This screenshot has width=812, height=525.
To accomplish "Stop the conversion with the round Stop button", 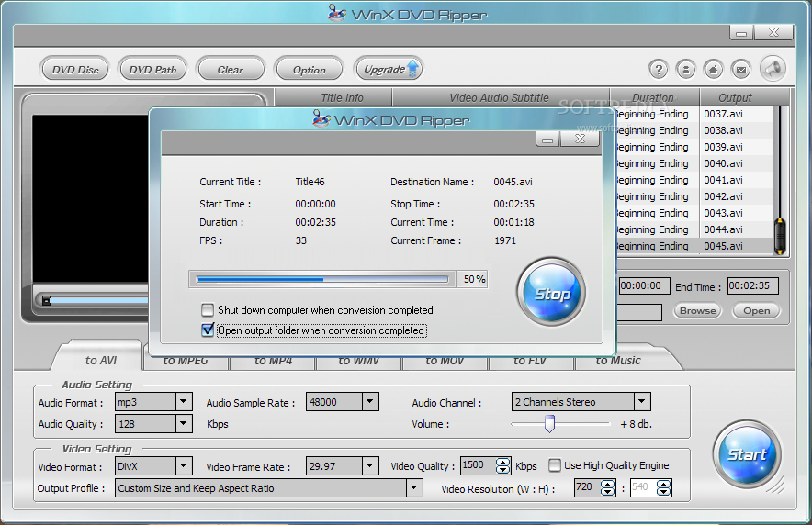I will pyautogui.click(x=551, y=293).
